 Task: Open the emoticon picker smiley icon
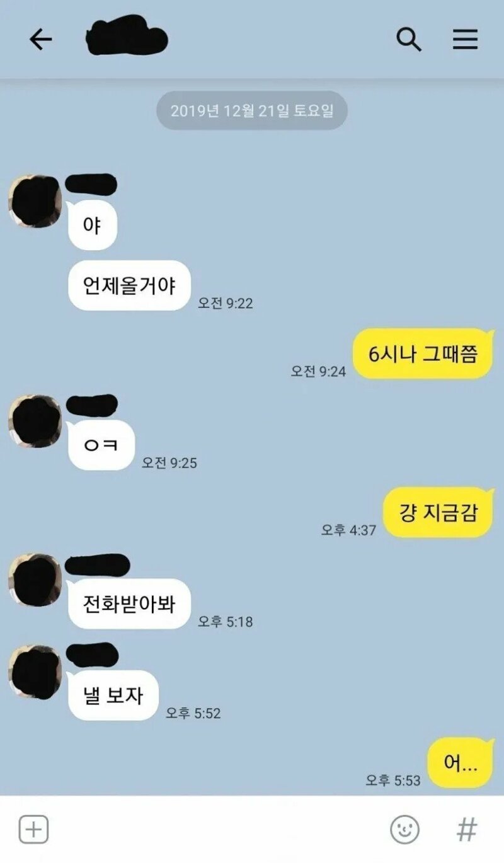pyautogui.click(x=404, y=830)
